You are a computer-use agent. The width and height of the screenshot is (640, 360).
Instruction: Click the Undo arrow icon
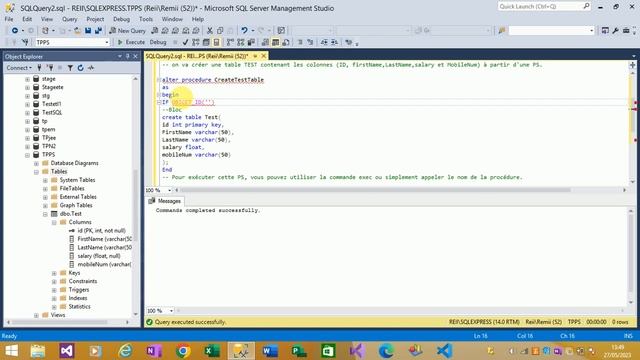[x=244, y=31]
